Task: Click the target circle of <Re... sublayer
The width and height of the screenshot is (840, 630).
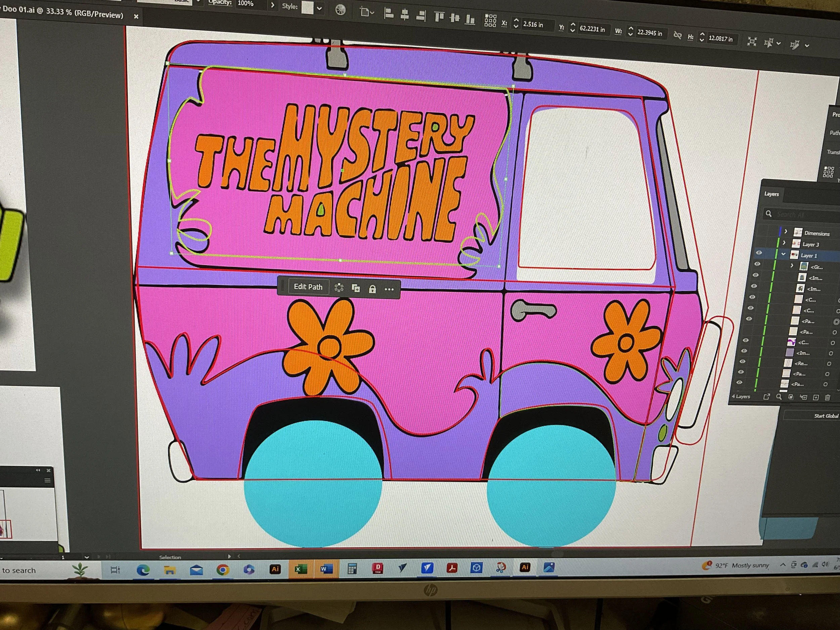Action: tap(829, 364)
